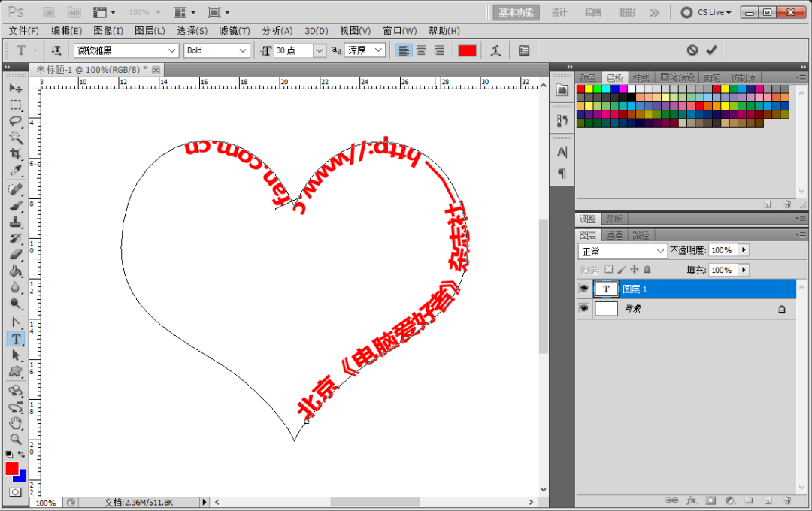This screenshot has height=511, width=812.
Task: Select the Magic Wand tool
Action: (16, 138)
